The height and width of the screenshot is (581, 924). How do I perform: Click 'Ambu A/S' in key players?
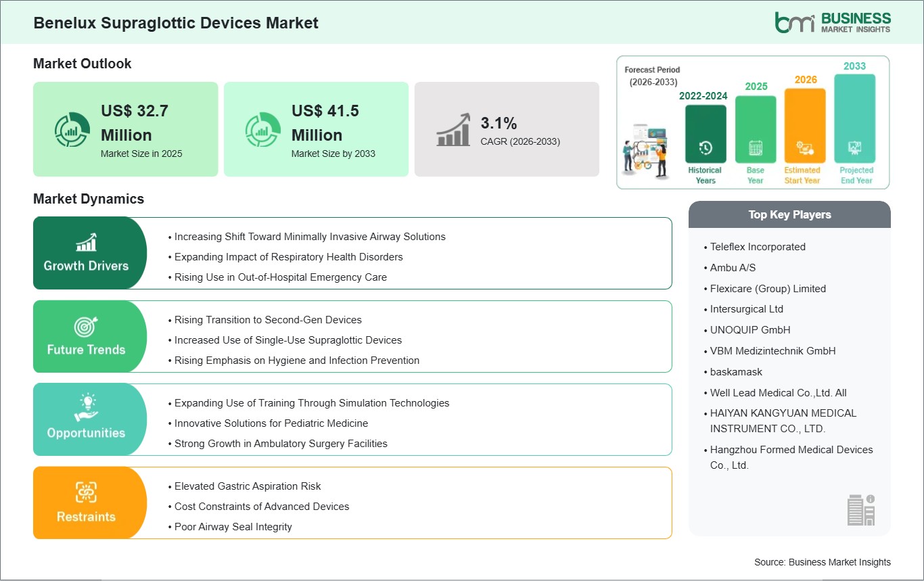(733, 268)
